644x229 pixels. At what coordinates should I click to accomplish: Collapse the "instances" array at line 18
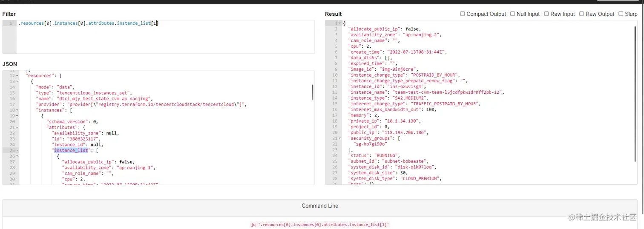click(17, 110)
